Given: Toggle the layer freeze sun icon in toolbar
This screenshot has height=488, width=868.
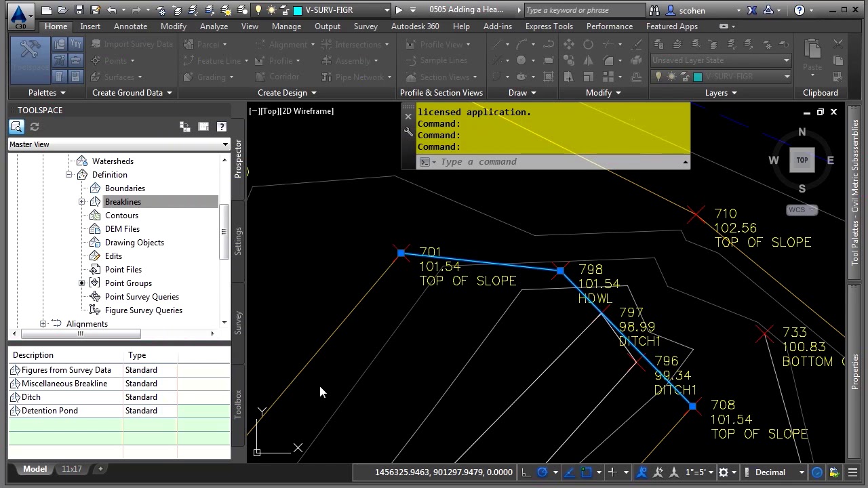Looking at the screenshot, I should tap(271, 10).
